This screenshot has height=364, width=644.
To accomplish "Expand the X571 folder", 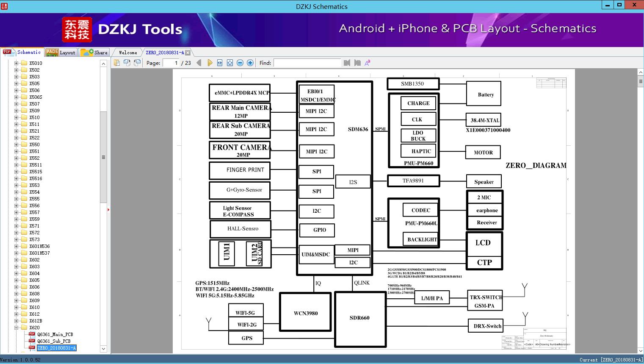I will point(16,226).
